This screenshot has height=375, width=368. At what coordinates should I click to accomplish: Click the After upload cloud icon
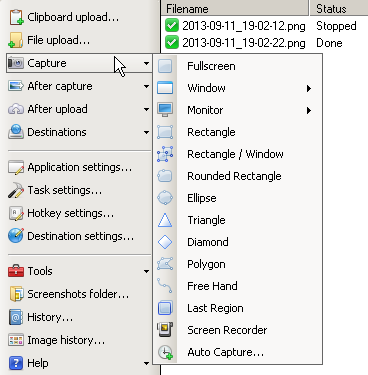tap(16, 109)
